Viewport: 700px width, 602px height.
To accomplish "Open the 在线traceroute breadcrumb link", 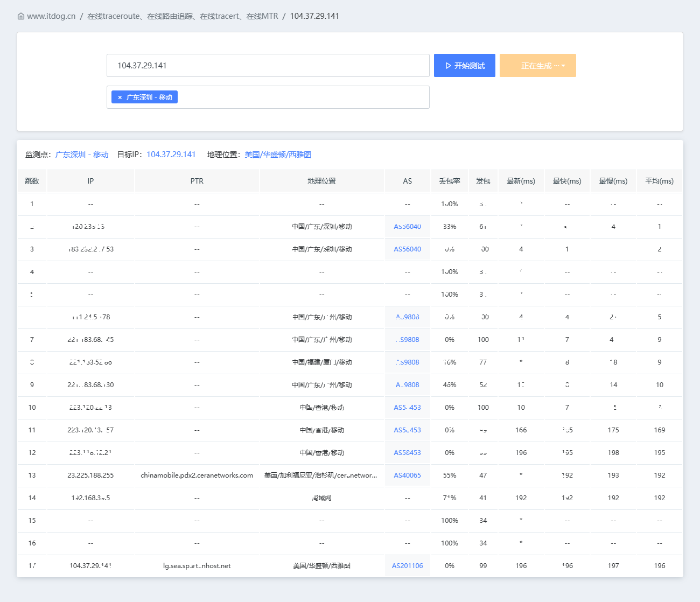I will tap(183, 16).
